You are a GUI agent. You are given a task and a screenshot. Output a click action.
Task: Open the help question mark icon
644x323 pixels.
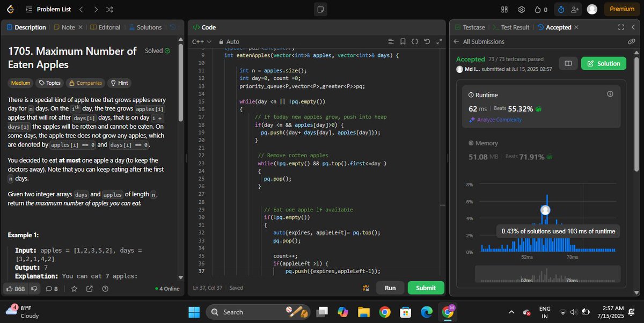(105, 289)
